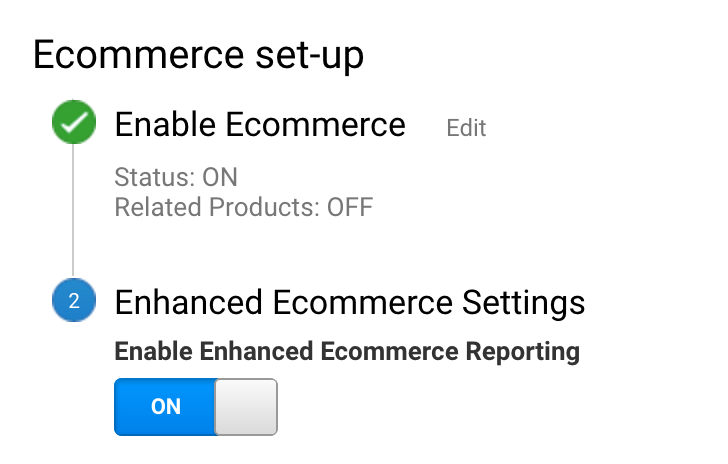The width and height of the screenshot is (728, 464).
Task: Click the green checkmark step icon
Action: (74, 122)
